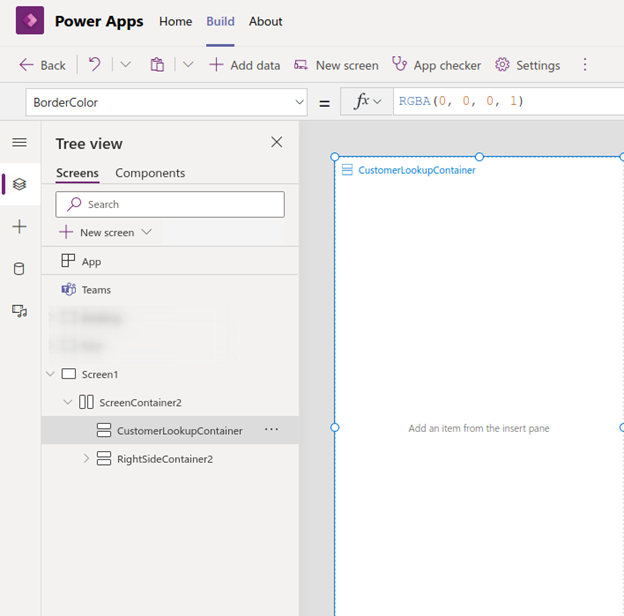
Task: Select the App item in tree view
Action: coord(170,261)
